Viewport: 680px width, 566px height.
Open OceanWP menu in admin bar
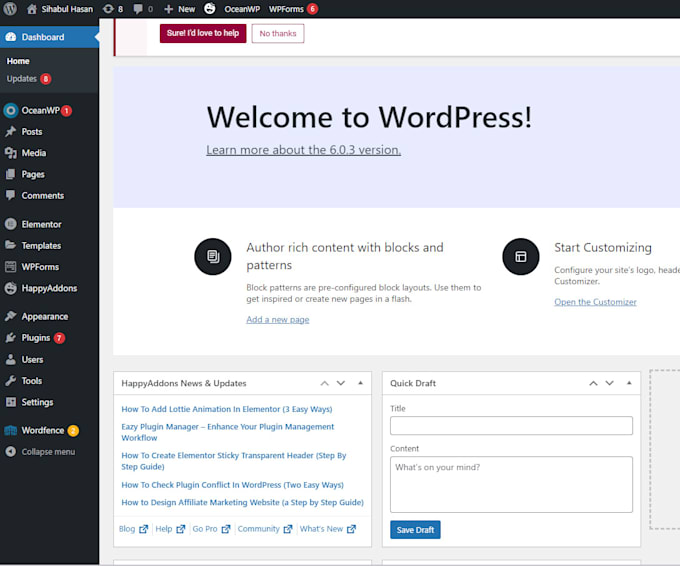pyautogui.click(x=242, y=9)
